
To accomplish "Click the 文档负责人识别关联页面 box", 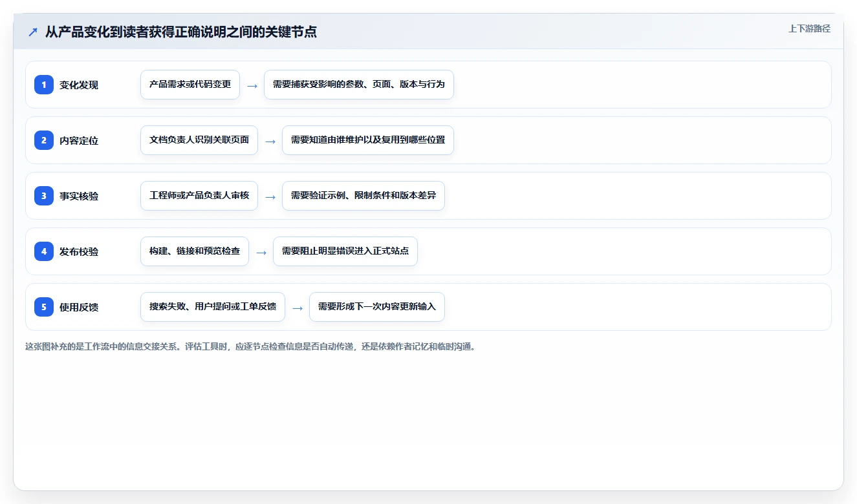I will 199,140.
